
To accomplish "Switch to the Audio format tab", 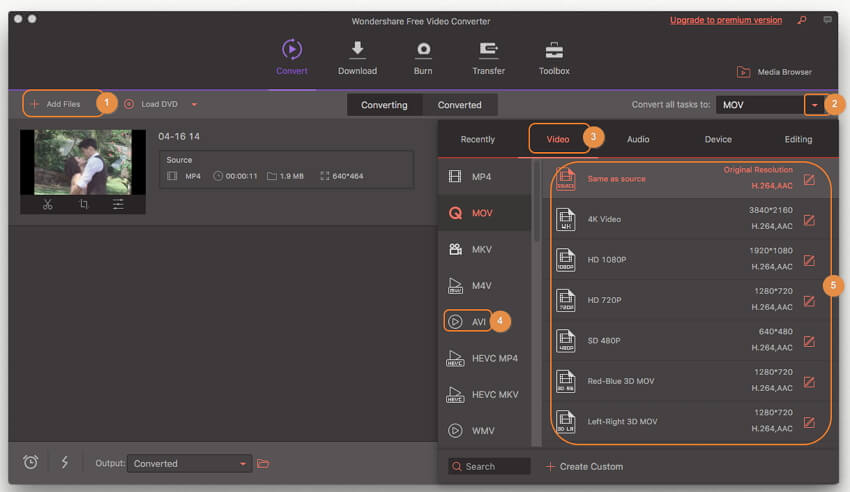I will coord(638,139).
